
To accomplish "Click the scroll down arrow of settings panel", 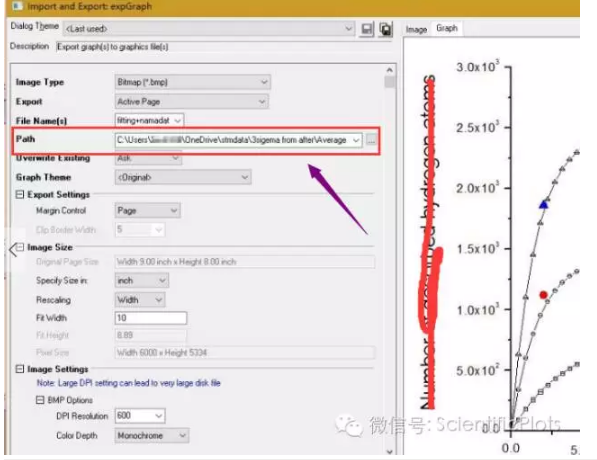I will click(389, 452).
